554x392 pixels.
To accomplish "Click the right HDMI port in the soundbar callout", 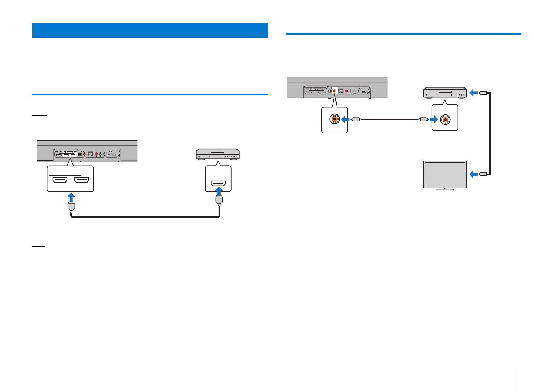I will [x=81, y=179].
